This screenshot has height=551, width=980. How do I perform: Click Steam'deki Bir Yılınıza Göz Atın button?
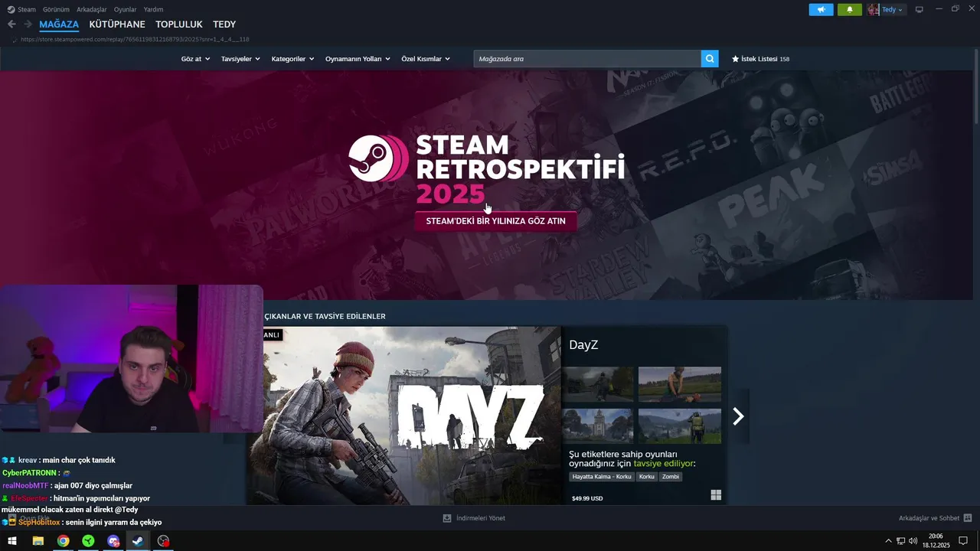(x=496, y=221)
